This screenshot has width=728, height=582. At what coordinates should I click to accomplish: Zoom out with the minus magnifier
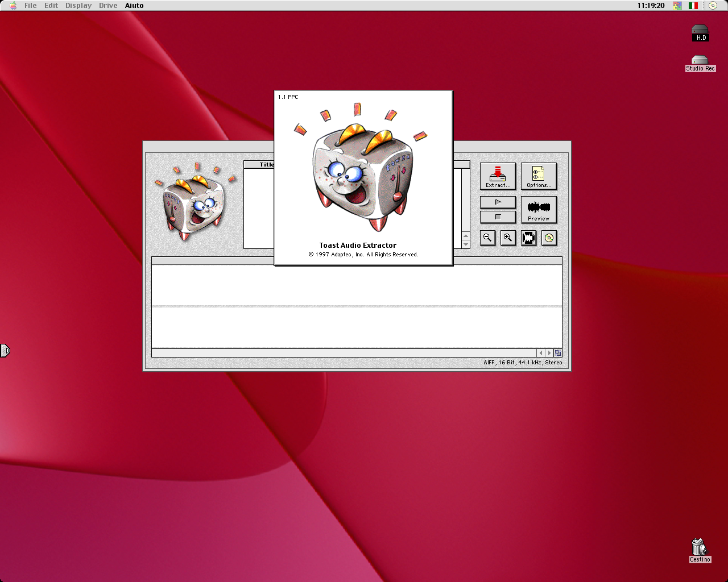[x=487, y=238]
